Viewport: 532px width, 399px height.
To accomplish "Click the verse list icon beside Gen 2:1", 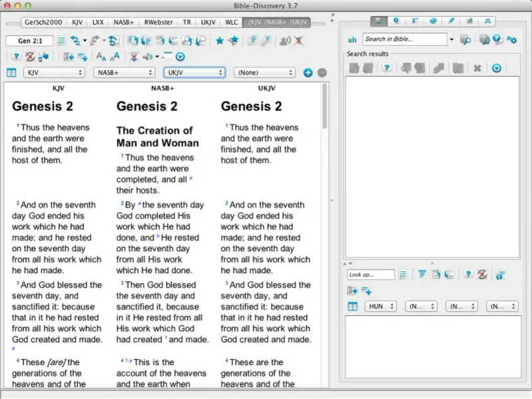I will 62,41.
